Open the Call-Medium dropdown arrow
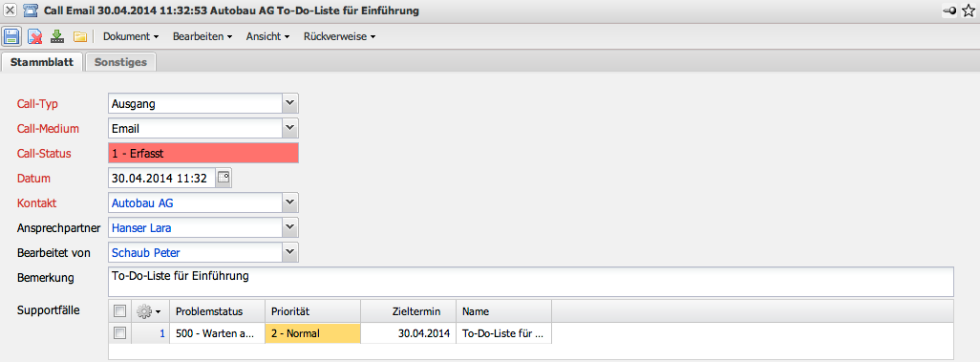Viewport: 980px width, 362px height. coord(289,128)
